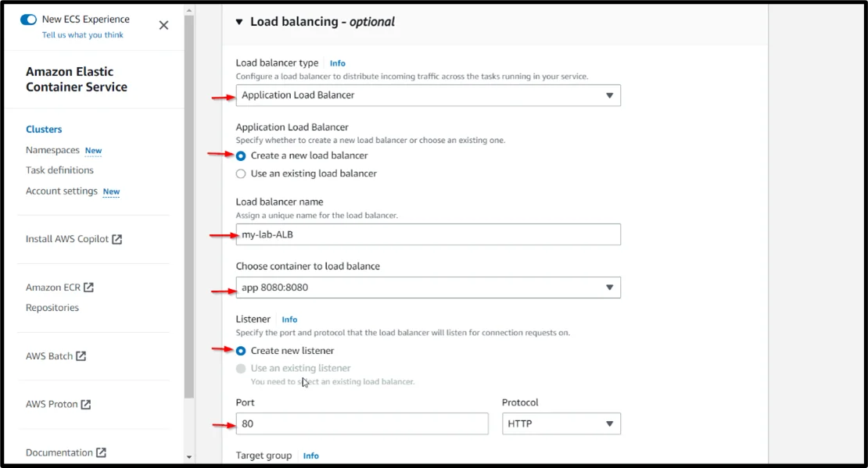The image size is (868, 468).
Task: Select Use an existing load balancer
Action: pos(241,173)
